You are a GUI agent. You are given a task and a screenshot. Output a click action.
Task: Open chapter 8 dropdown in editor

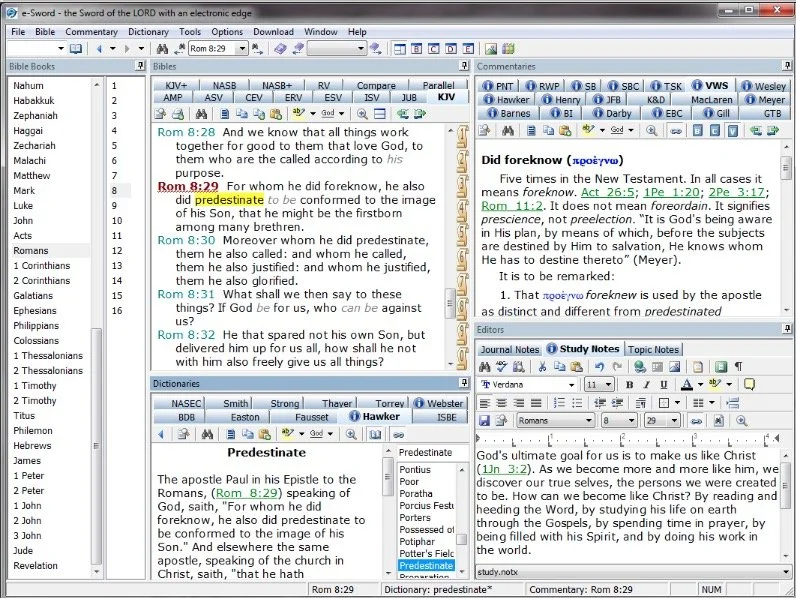[631, 420]
